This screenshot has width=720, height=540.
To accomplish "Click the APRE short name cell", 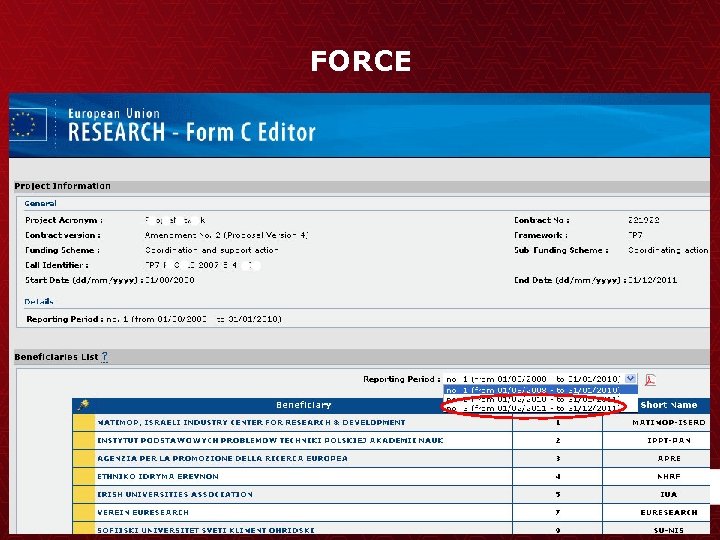I will pos(669,458).
